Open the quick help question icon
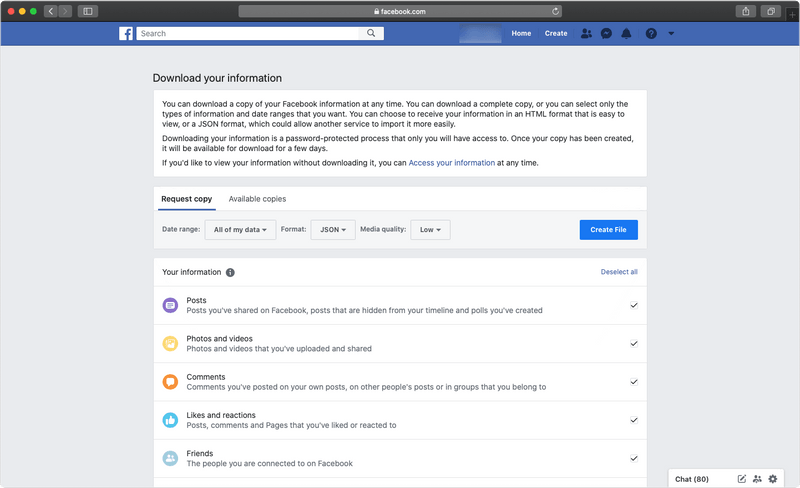 click(651, 33)
